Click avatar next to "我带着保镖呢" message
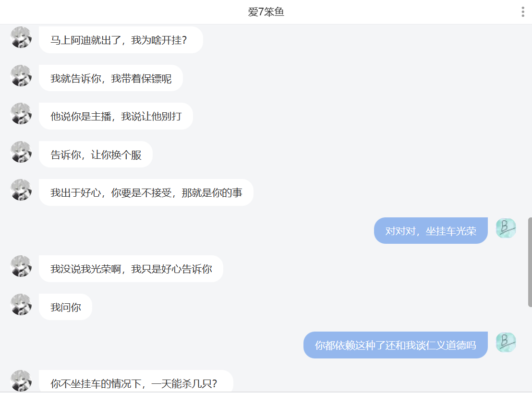Viewport: 532px width, 393px height. [21, 75]
